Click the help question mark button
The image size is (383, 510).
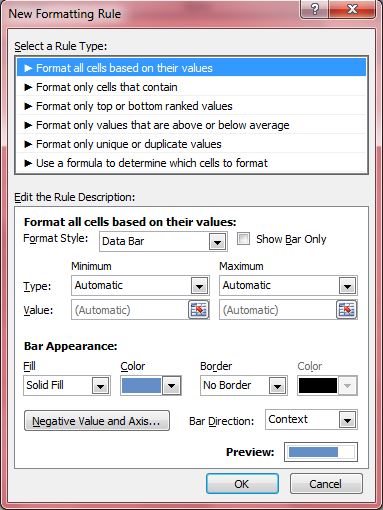[x=314, y=9]
